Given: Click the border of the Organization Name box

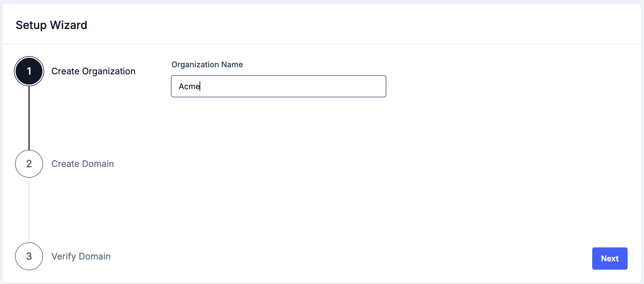Looking at the screenshot, I should pyautogui.click(x=278, y=76).
